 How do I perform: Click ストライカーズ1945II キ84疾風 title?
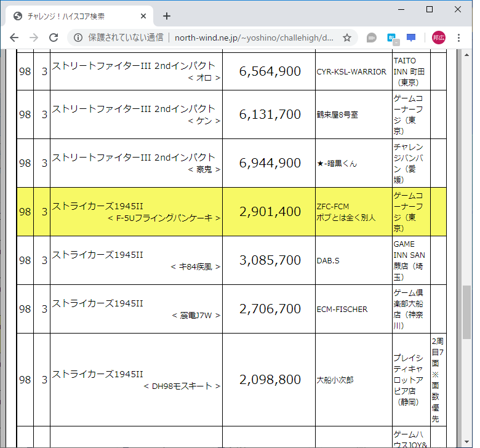click(136, 260)
